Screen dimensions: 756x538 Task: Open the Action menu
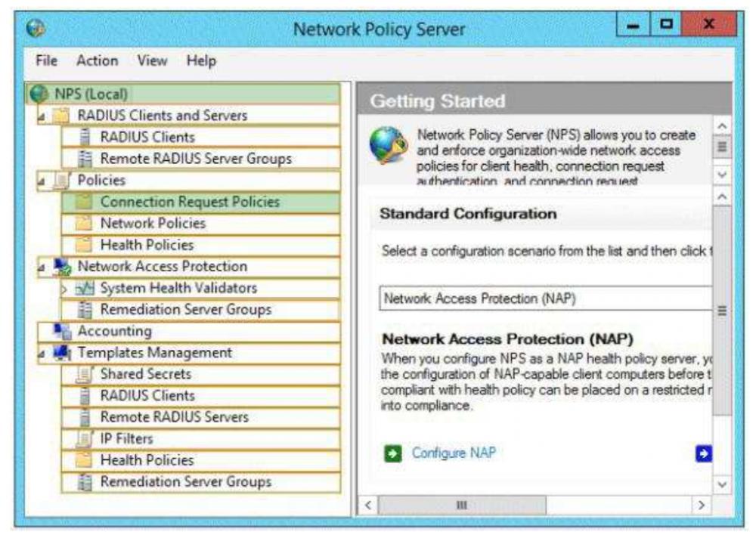click(97, 60)
